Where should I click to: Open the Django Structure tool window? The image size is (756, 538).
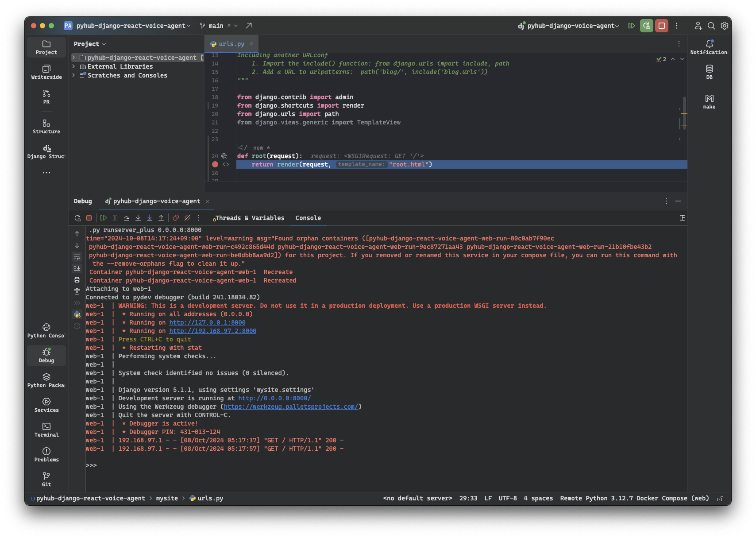[x=46, y=151]
